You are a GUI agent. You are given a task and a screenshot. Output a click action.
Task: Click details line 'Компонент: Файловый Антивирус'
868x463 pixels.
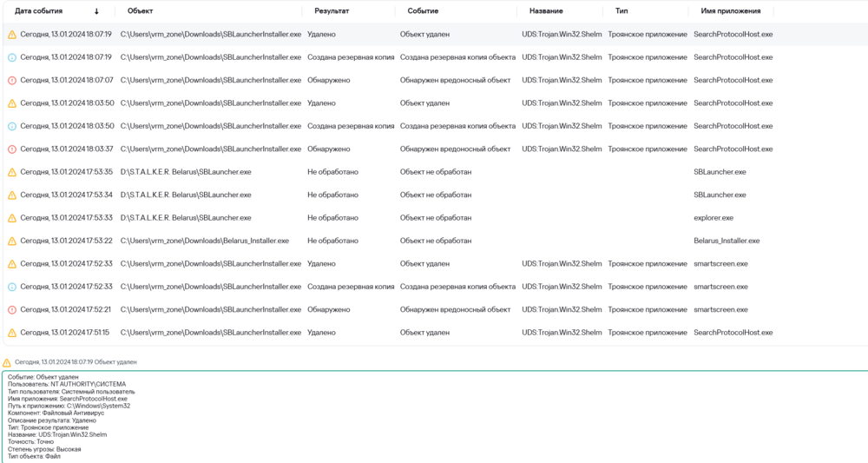pos(56,413)
